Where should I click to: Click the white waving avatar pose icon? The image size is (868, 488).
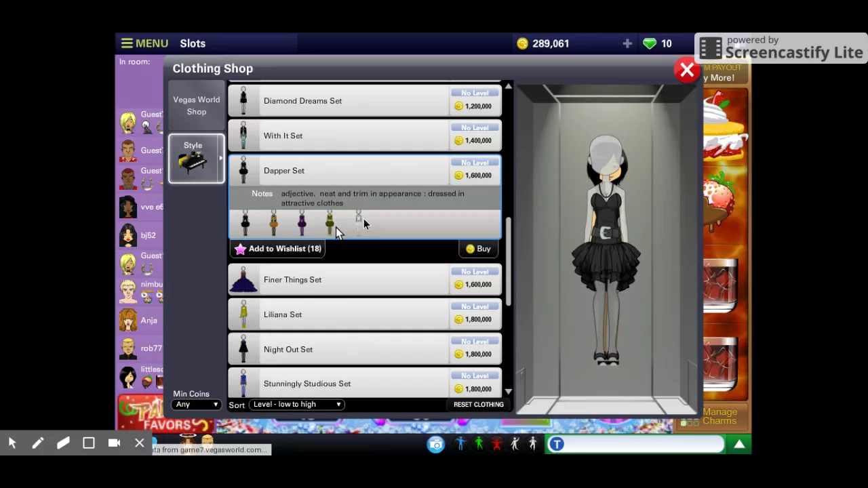tap(515, 445)
